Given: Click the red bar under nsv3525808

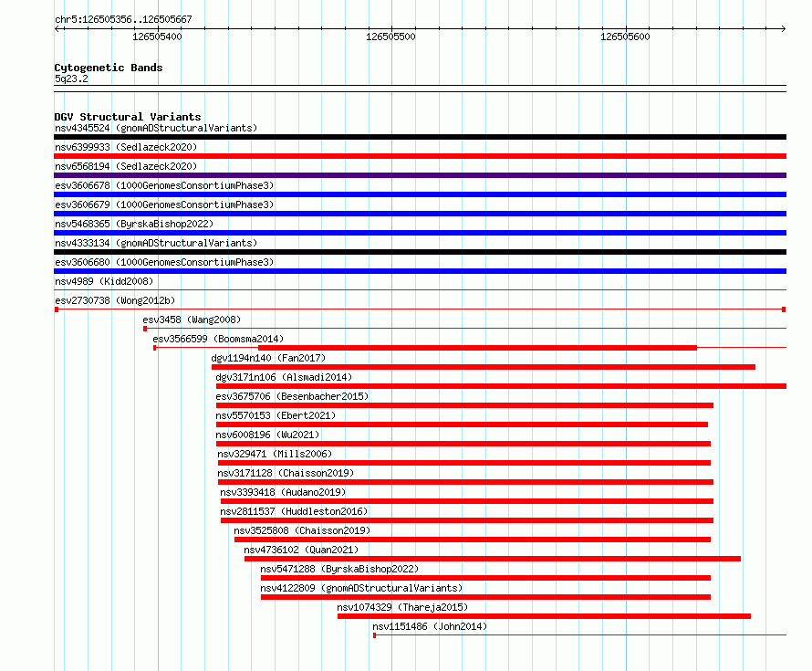Looking at the screenshot, I should [x=473, y=540].
